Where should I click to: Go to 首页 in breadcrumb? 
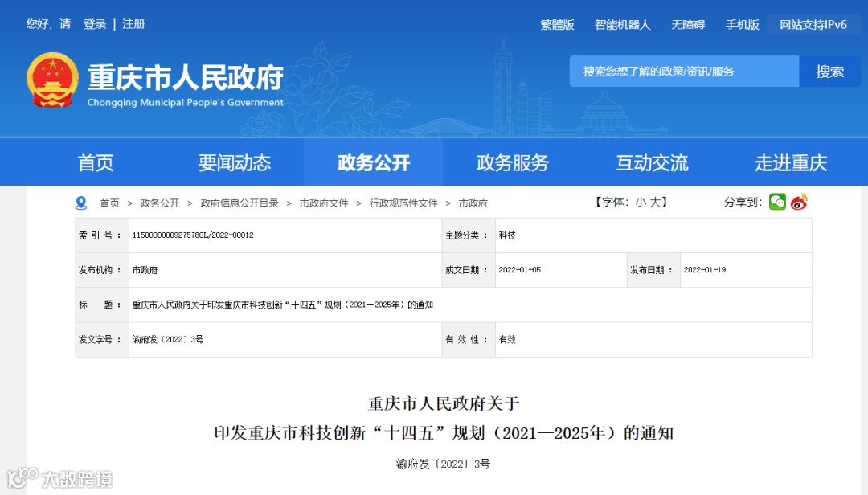109,203
